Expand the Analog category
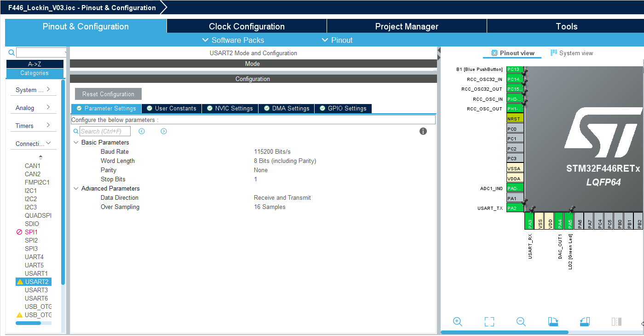Viewport: 644px width, 336px height. (x=33, y=108)
